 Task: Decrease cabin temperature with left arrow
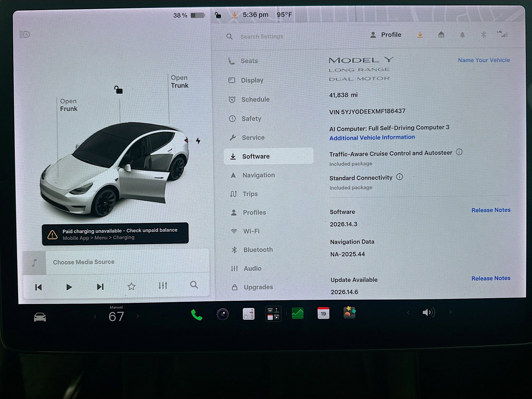(x=95, y=316)
